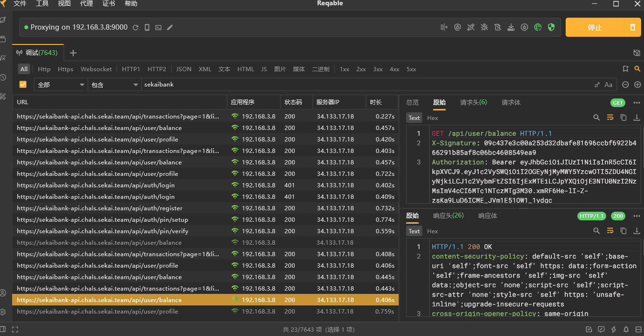Copy the request raw content
The width and height of the screenshot is (644, 336).
tap(623, 117)
